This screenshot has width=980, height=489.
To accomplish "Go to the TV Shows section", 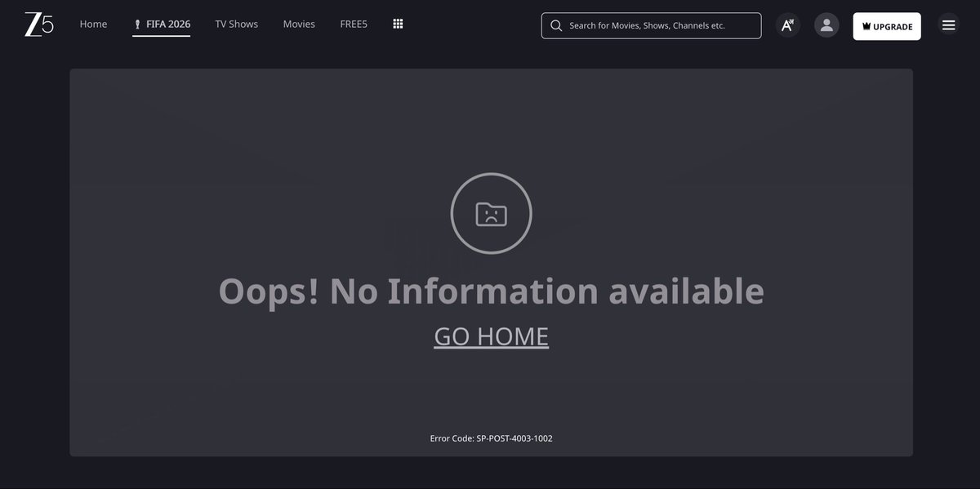I will pyautogui.click(x=237, y=24).
